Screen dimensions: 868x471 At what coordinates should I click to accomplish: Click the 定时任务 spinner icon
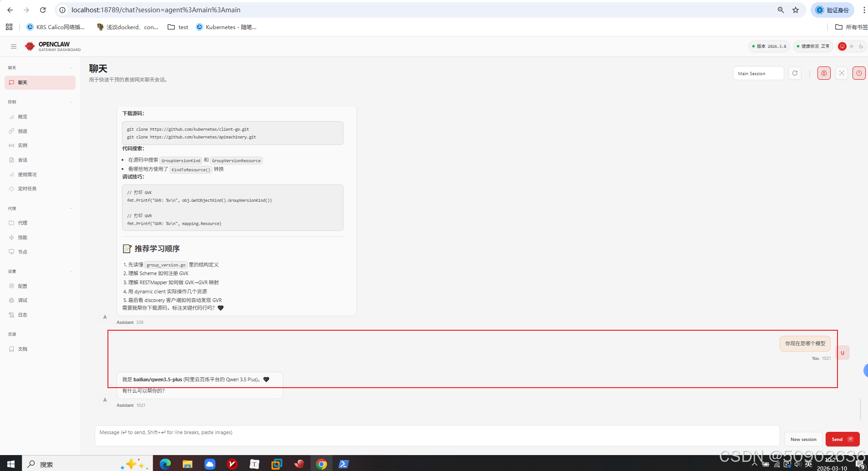[x=11, y=189]
